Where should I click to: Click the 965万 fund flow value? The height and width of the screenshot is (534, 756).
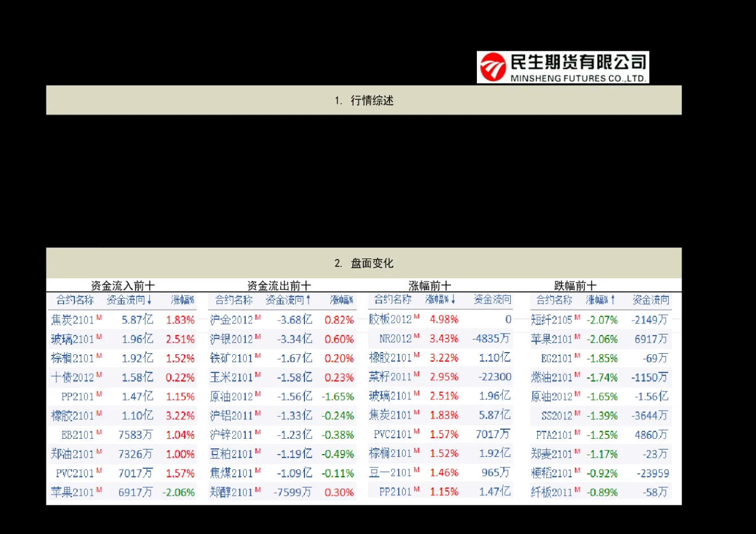click(x=496, y=473)
